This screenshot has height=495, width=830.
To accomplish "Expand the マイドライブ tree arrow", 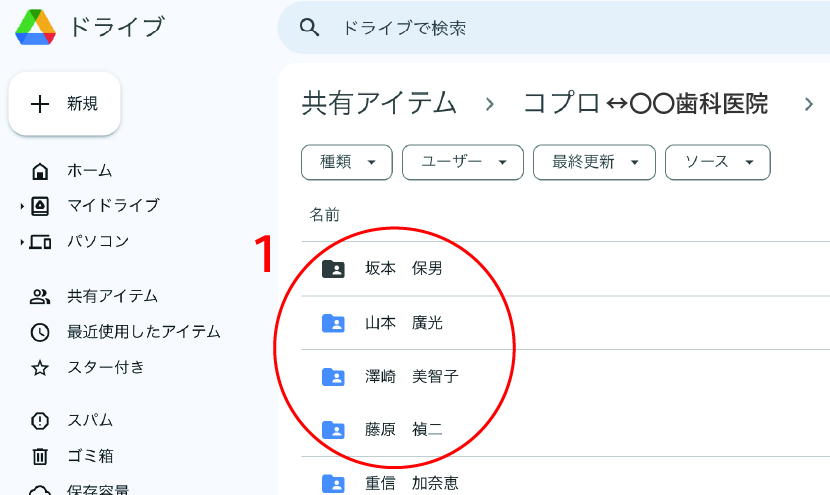I will click(x=22, y=207).
